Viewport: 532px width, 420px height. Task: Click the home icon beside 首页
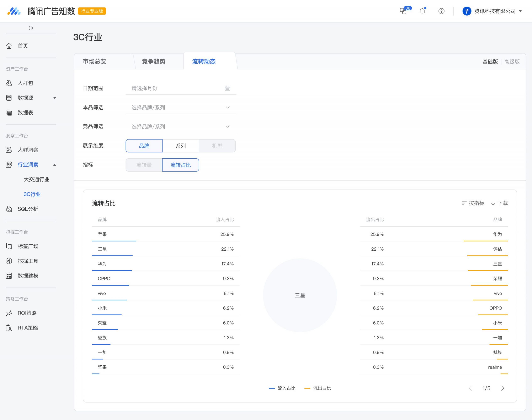[9, 46]
